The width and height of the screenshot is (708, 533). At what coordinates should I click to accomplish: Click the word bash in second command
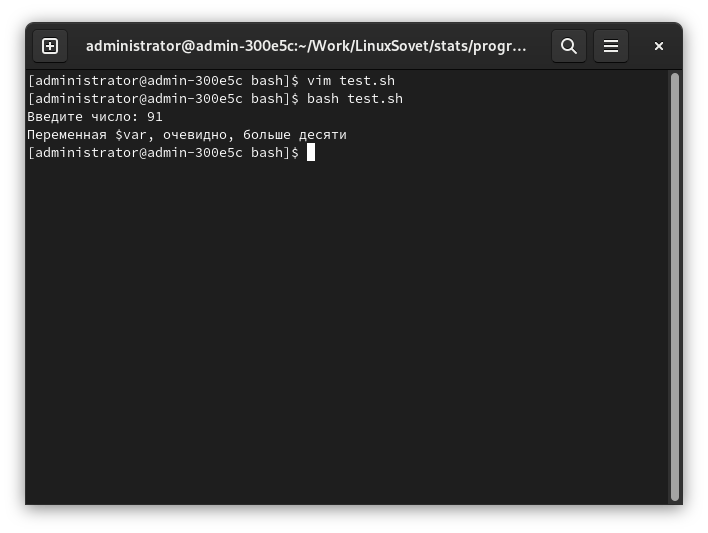click(323, 98)
